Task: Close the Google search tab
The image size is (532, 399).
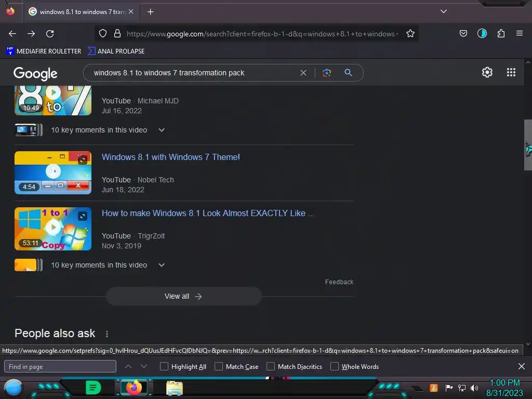Action: click(x=131, y=11)
